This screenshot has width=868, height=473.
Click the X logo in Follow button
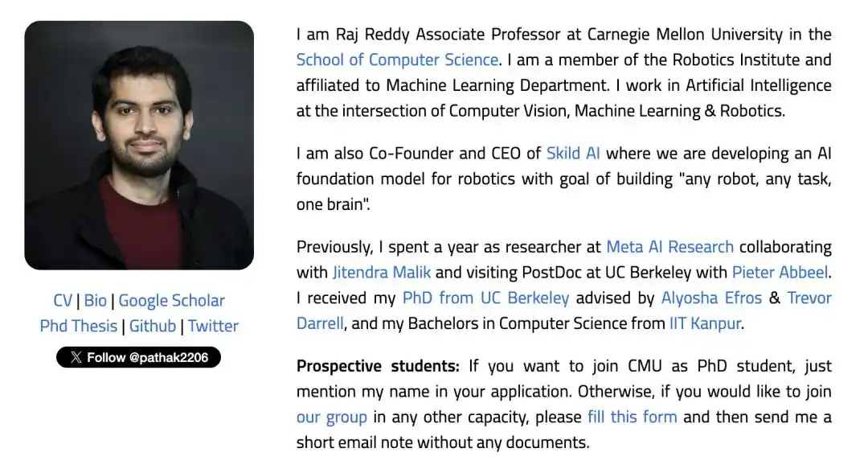76,358
